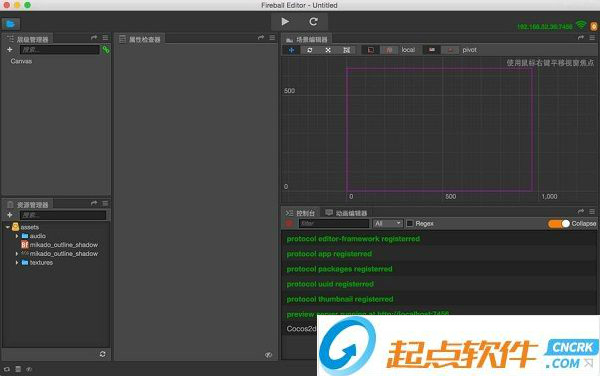This screenshot has width=600, height=376.
Task: Switch to the property inspector tab
Action: point(140,39)
